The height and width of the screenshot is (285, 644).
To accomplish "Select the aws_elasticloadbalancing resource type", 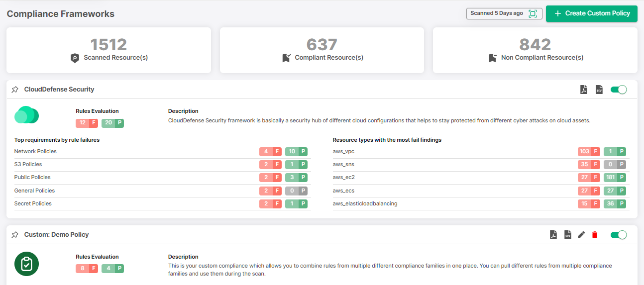I will (480, 204).
